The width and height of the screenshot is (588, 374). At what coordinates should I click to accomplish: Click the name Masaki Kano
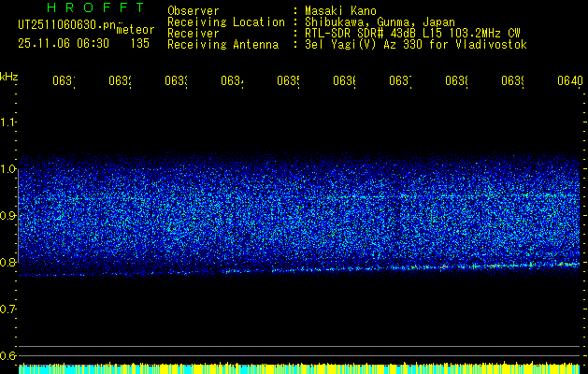coord(340,10)
